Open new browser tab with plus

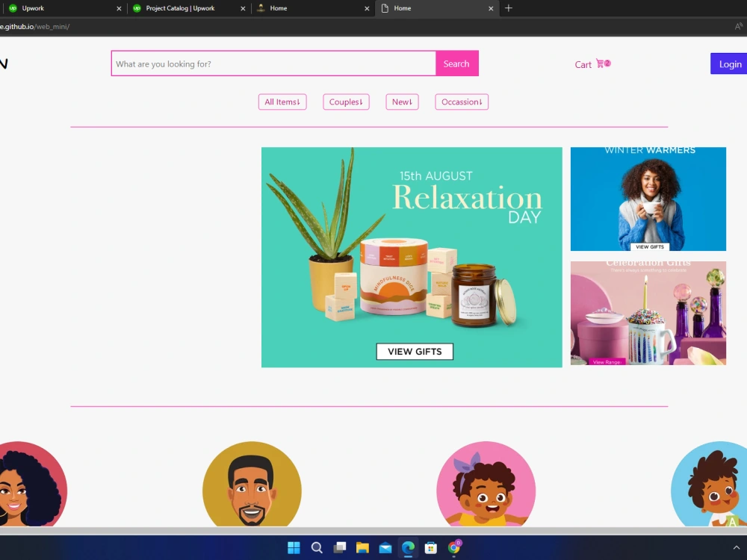pos(508,8)
